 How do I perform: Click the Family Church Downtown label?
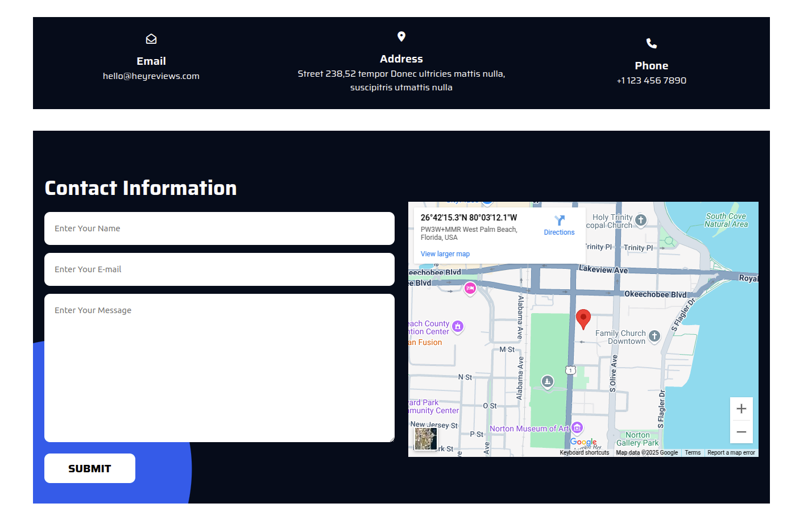coord(620,337)
